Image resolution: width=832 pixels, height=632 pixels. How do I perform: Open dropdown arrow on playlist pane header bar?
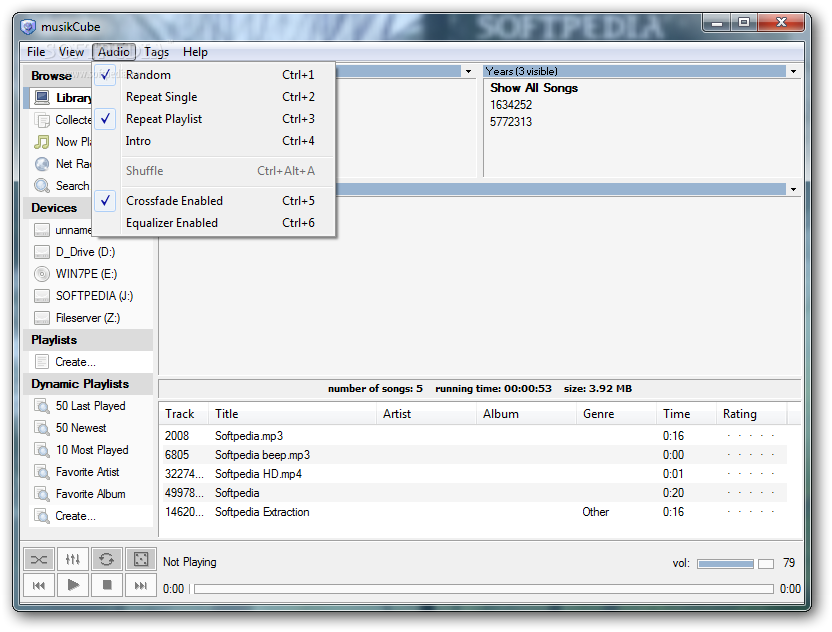pos(793,189)
